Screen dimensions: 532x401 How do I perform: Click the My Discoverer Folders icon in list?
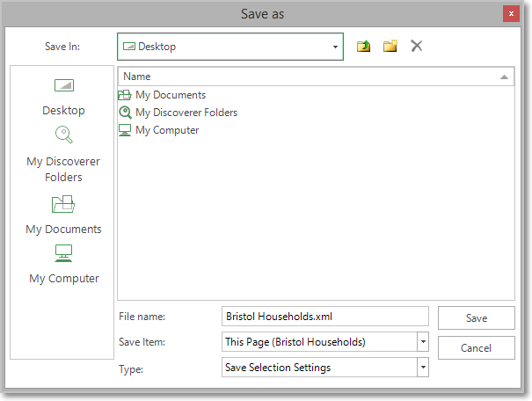click(x=125, y=113)
